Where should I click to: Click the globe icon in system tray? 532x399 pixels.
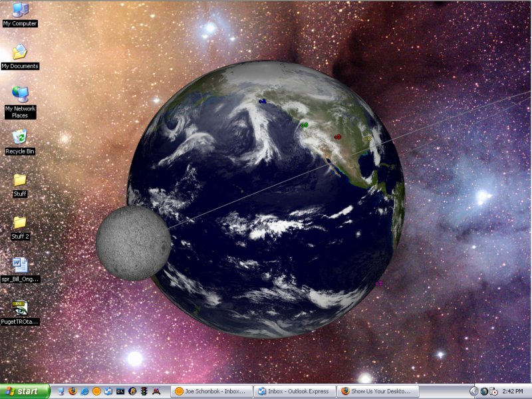(x=484, y=392)
